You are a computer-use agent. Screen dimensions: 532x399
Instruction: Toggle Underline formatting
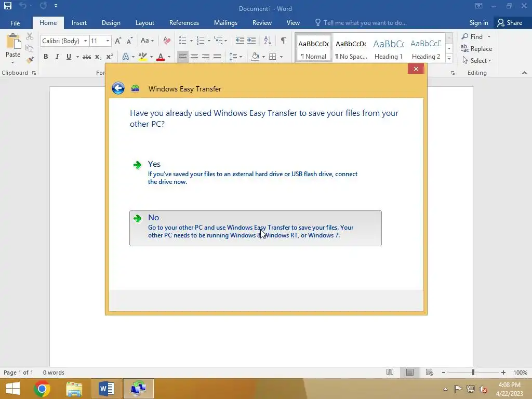pos(69,57)
